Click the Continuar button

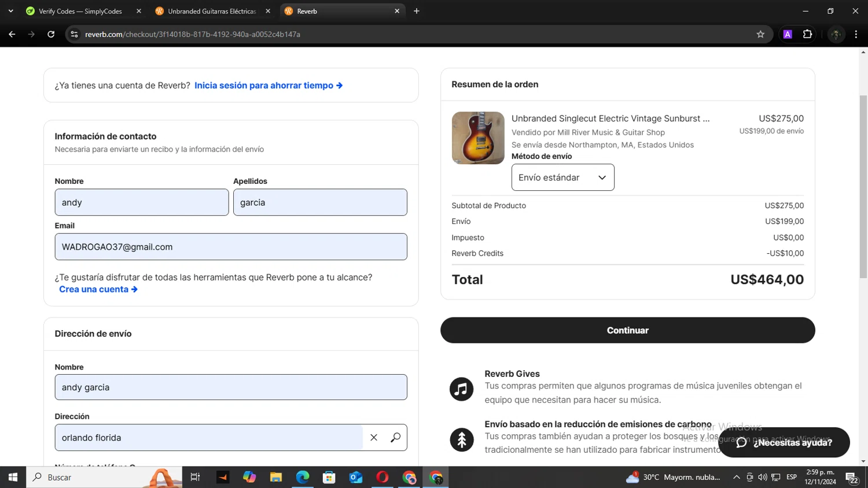click(x=627, y=330)
